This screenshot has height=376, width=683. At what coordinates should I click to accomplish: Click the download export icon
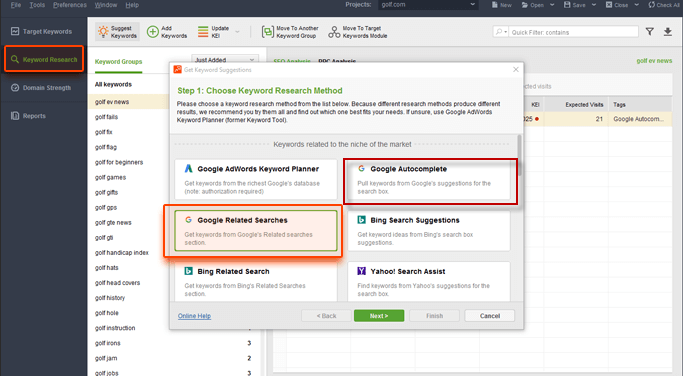tap(667, 32)
